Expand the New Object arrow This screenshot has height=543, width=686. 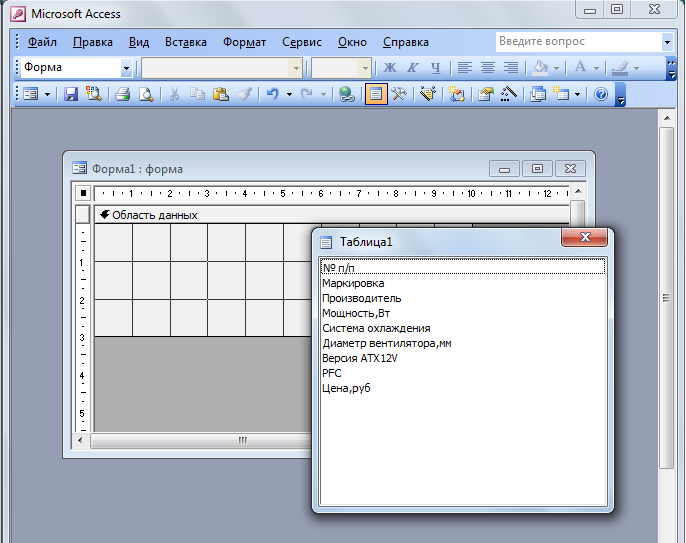coord(578,95)
